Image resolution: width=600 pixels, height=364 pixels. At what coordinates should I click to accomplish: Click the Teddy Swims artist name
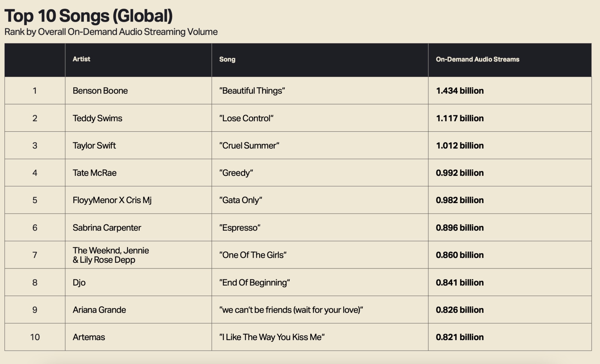[x=97, y=118]
